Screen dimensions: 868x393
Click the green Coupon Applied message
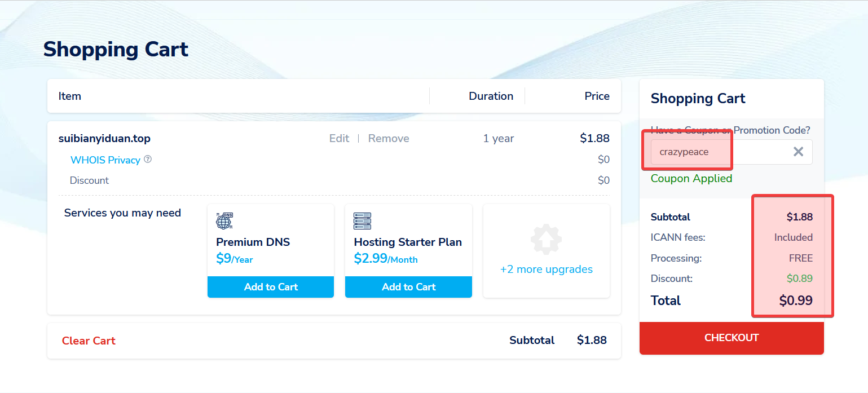tap(691, 179)
